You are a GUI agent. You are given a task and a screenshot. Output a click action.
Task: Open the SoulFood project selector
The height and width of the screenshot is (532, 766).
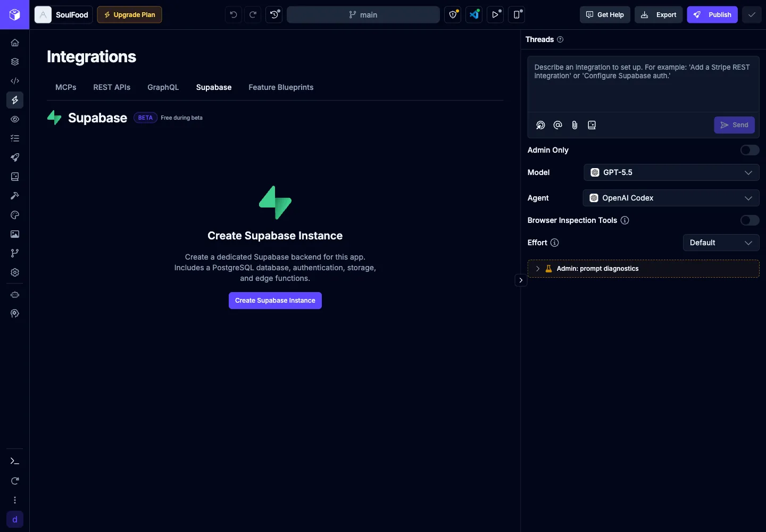pyautogui.click(x=64, y=15)
